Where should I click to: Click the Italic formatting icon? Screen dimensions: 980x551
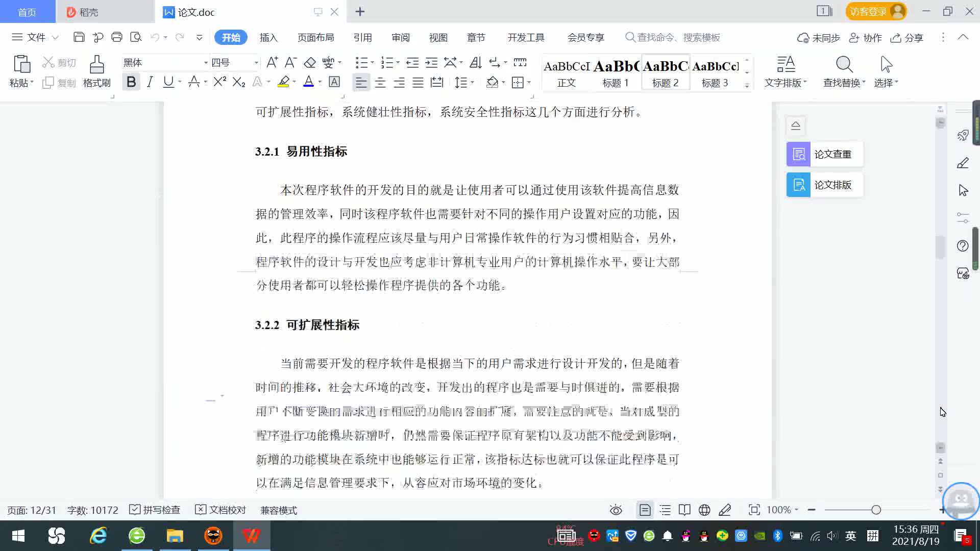pos(150,82)
